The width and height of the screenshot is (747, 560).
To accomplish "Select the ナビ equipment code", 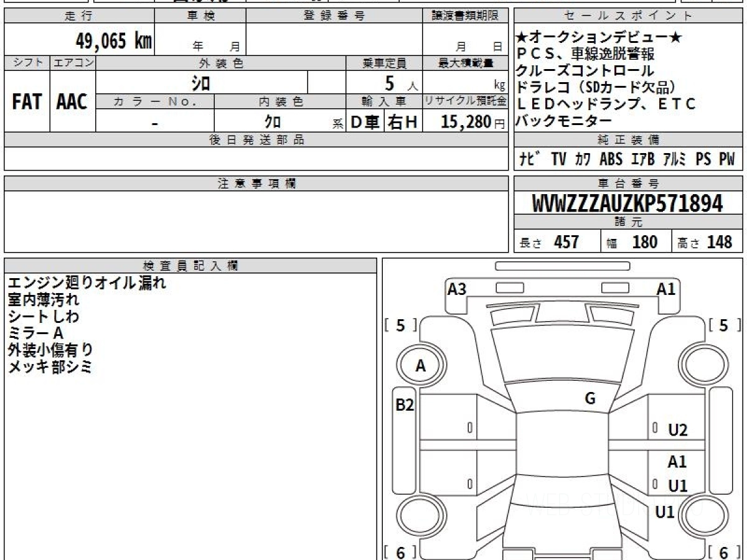I will [x=530, y=159].
